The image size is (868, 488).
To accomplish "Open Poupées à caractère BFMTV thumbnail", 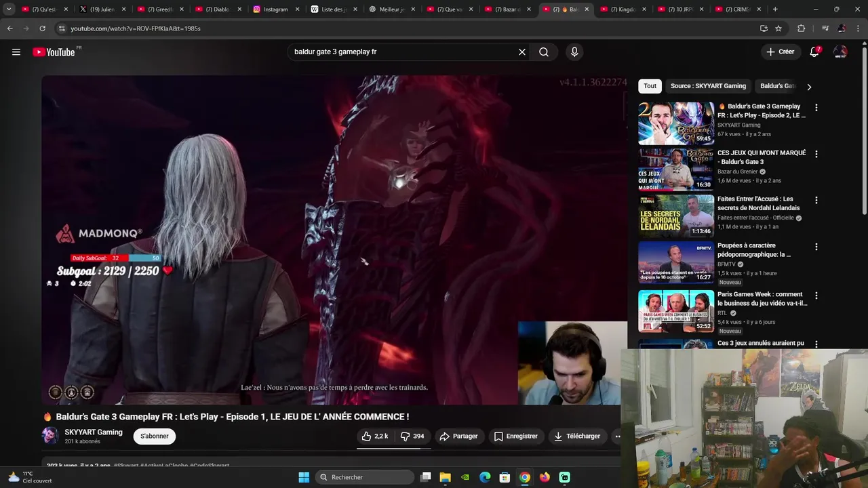I will tap(676, 262).
